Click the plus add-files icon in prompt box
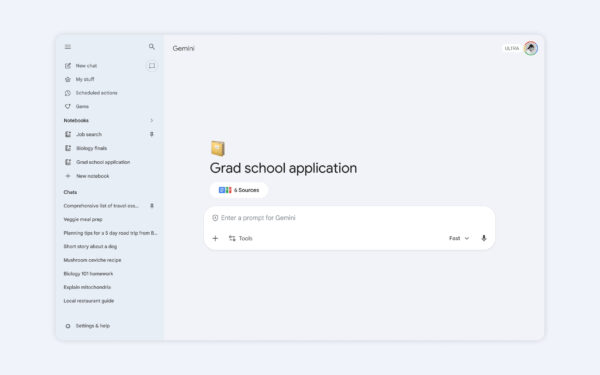600x375 pixels. pos(215,238)
